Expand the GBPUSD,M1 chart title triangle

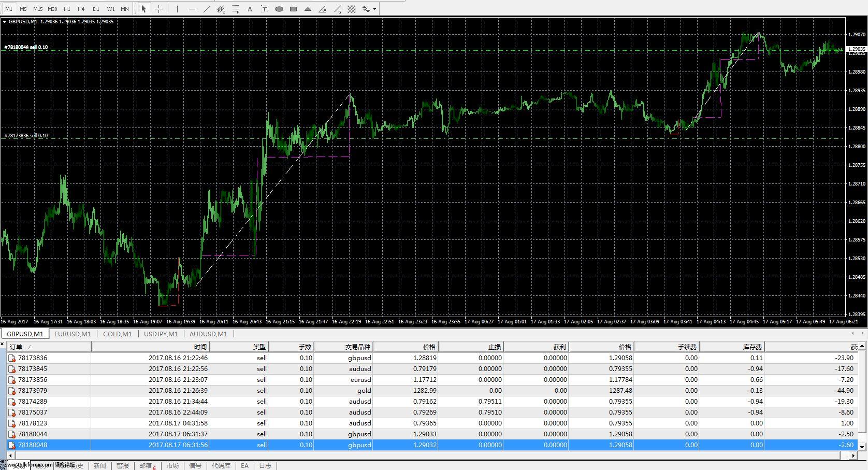coord(4,22)
